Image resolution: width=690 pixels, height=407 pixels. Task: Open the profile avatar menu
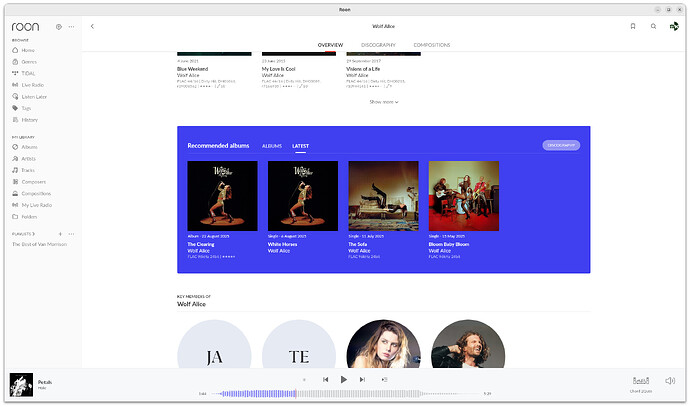tap(674, 27)
